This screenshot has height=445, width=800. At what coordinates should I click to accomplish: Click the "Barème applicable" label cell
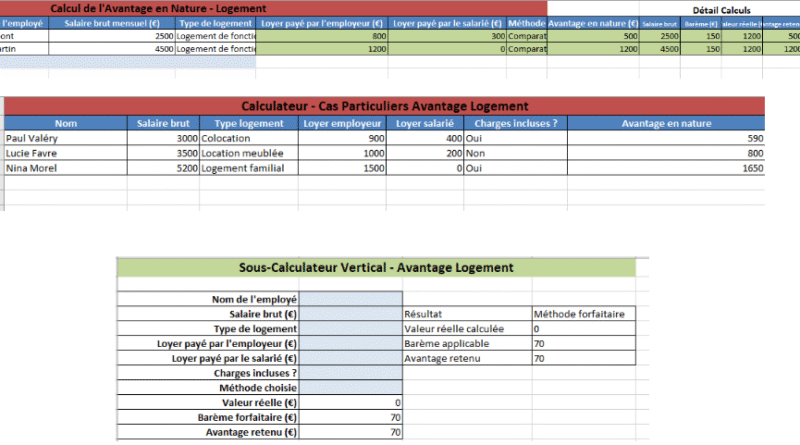[466, 343]
